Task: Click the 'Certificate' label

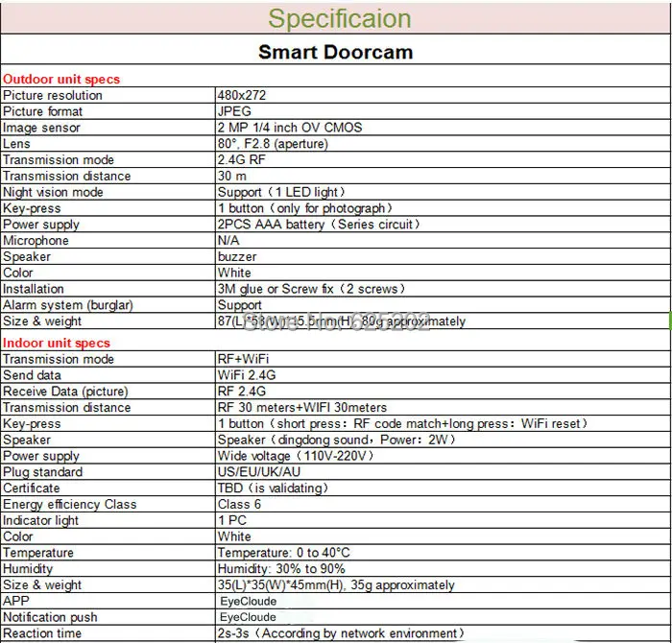Action: [x=32, y=488]
